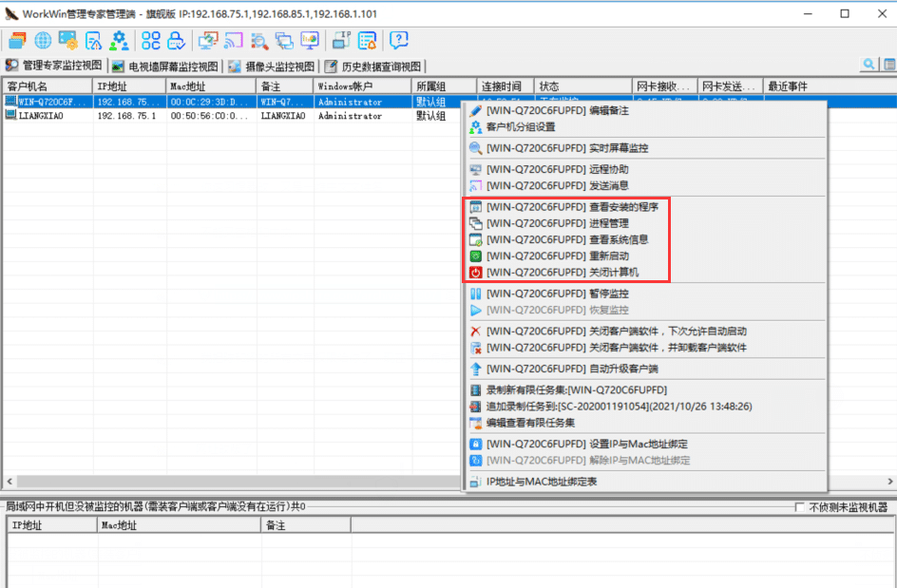Click 默认组 cell in the LIANGXIAO row
The image size is (897, 588).
(430, 116)
